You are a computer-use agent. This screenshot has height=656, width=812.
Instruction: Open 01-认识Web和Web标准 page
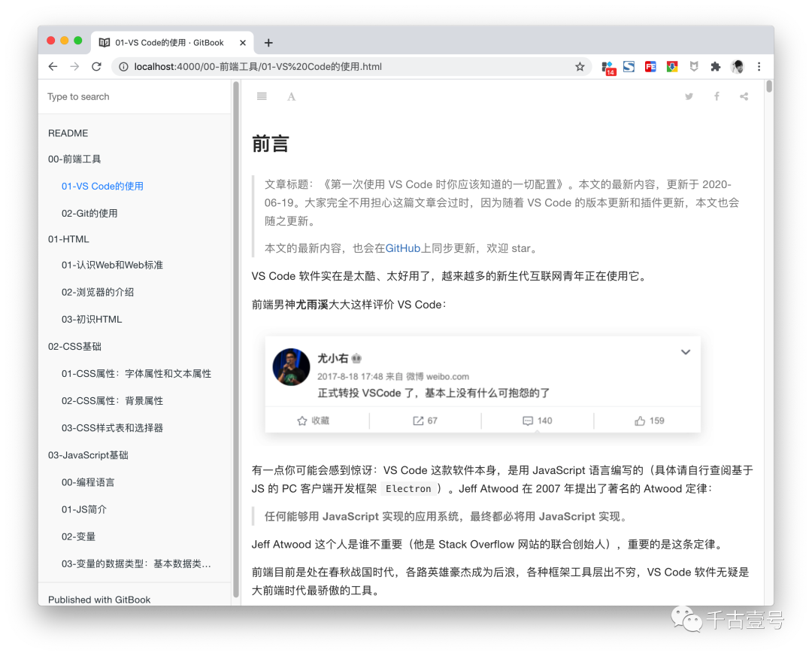(x=112, y=265)
